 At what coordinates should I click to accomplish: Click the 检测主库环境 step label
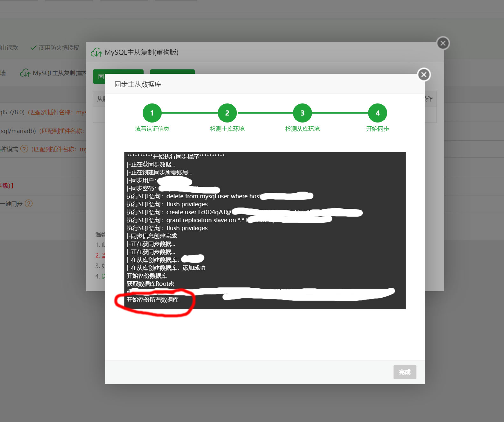tap(227, 129)
